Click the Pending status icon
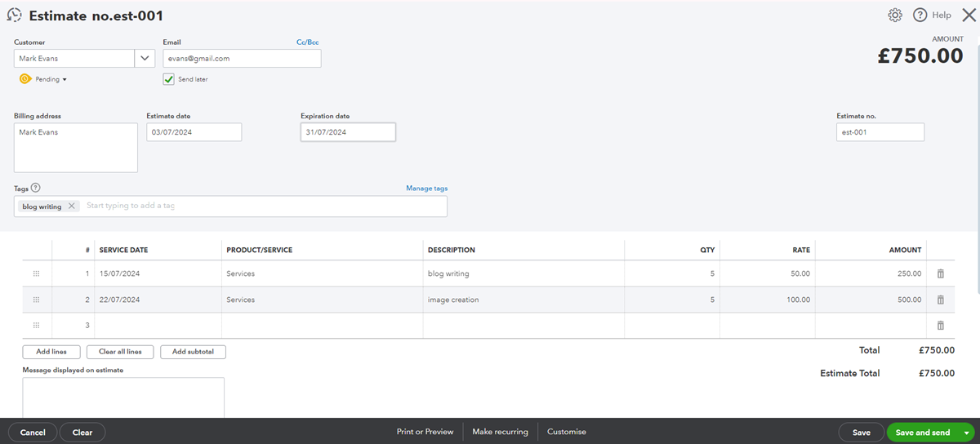The image size is (980, 444). [x=25, y=79]
